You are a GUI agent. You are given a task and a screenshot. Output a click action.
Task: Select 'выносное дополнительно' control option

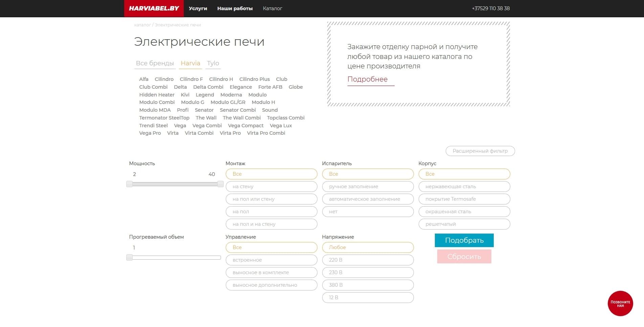(x=271, y=285)
